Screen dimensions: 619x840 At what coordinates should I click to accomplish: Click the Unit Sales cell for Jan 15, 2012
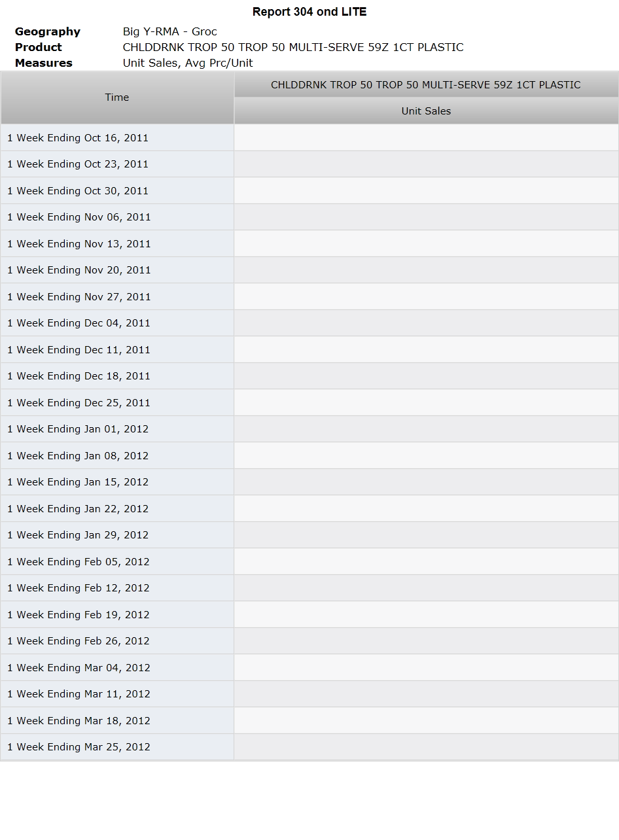click(x=426, y=482)
